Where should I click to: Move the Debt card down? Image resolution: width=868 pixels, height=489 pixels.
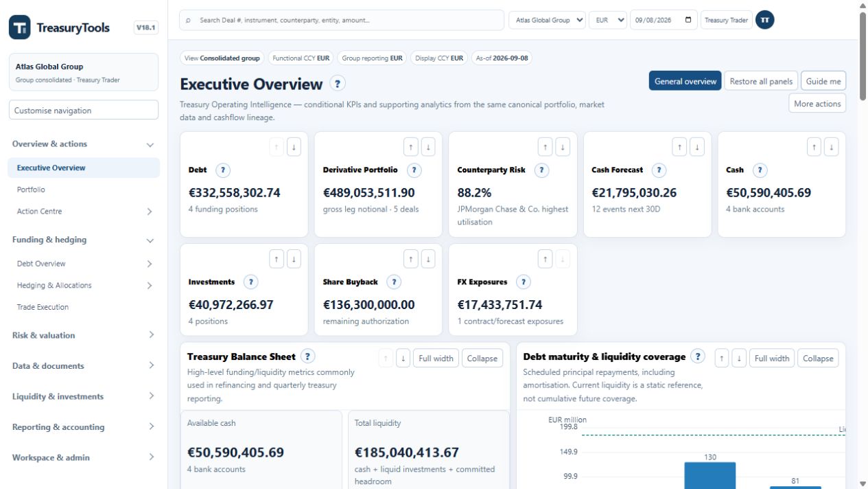(x=294, y=146)
